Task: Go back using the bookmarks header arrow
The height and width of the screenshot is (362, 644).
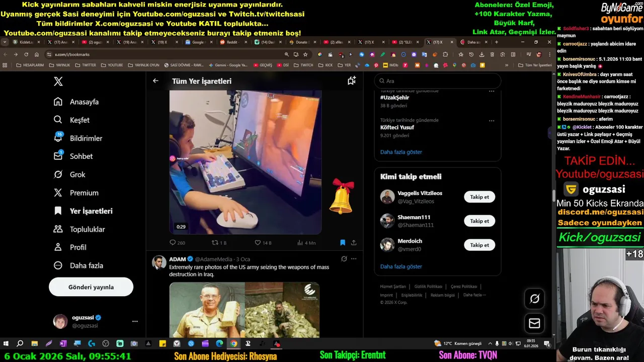Action: pos(155,81)
